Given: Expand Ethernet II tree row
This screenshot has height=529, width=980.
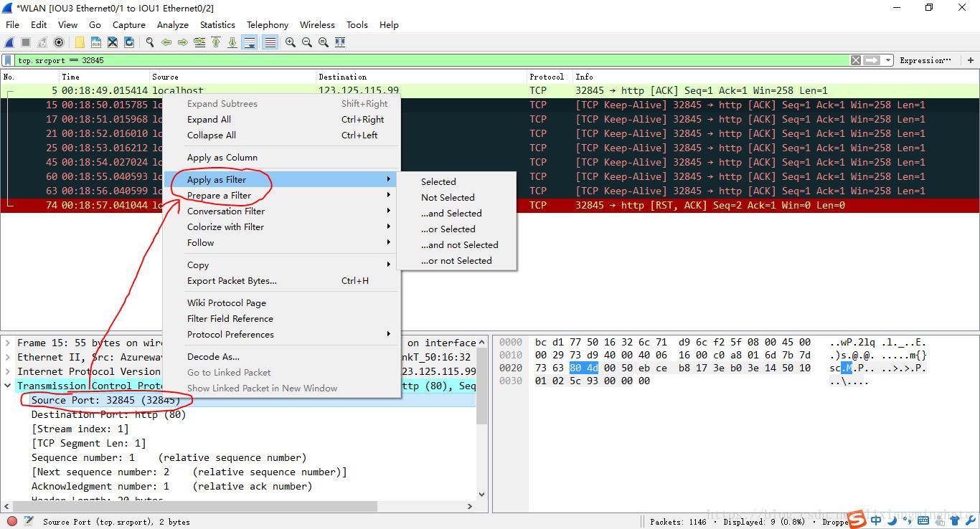Looking at the screenshot, I should pyautogui.click(x=8, y=357).
